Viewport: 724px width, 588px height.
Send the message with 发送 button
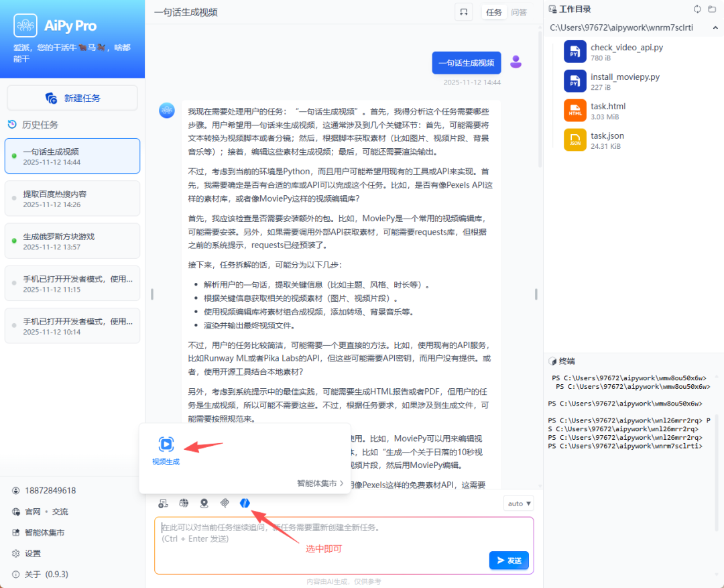[509, 561]
